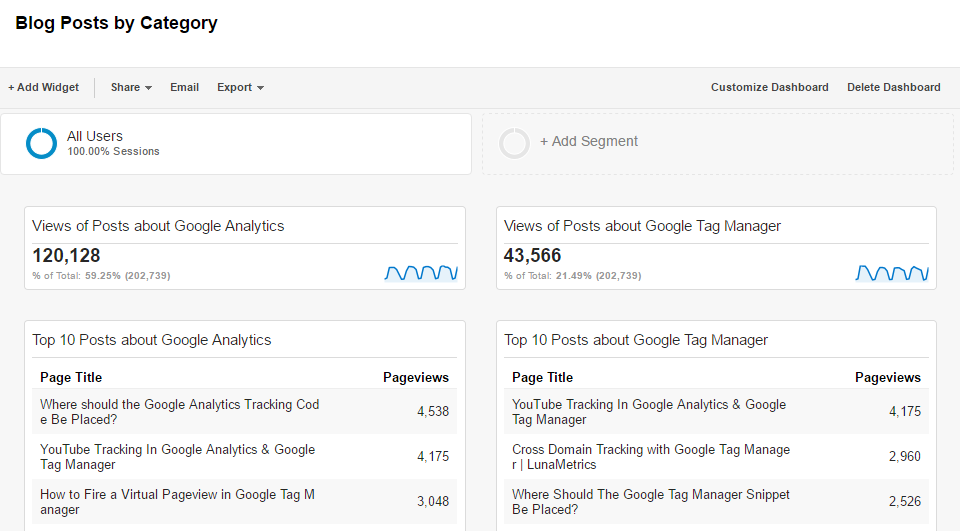Click the 120,128 pageviews value

pyautogui.click(x=66, y=255)
